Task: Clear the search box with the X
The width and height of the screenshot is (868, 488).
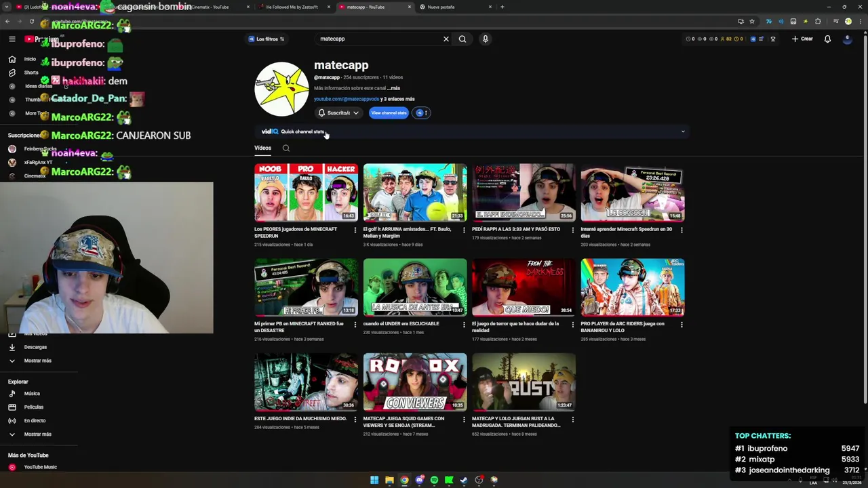Action: 446,39
